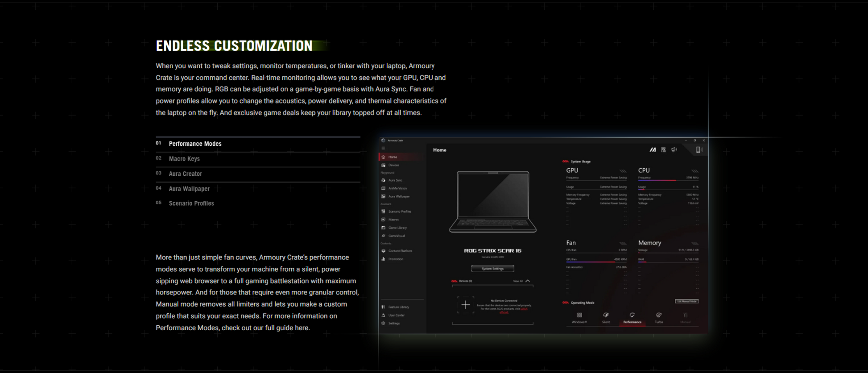
Task: Open the Content Platform section
Action: 400,251
